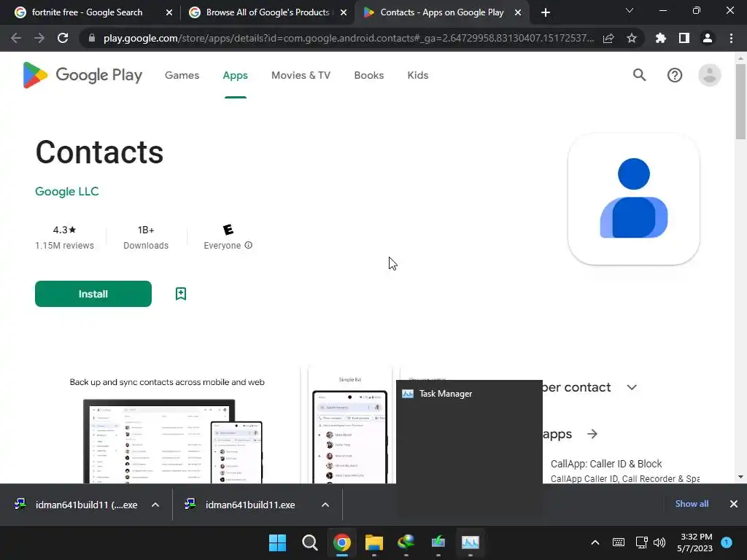Image resolution: width=747 pixels, height=560 pixels.
Task: Open the Google Play search icon
Action: 639,75
